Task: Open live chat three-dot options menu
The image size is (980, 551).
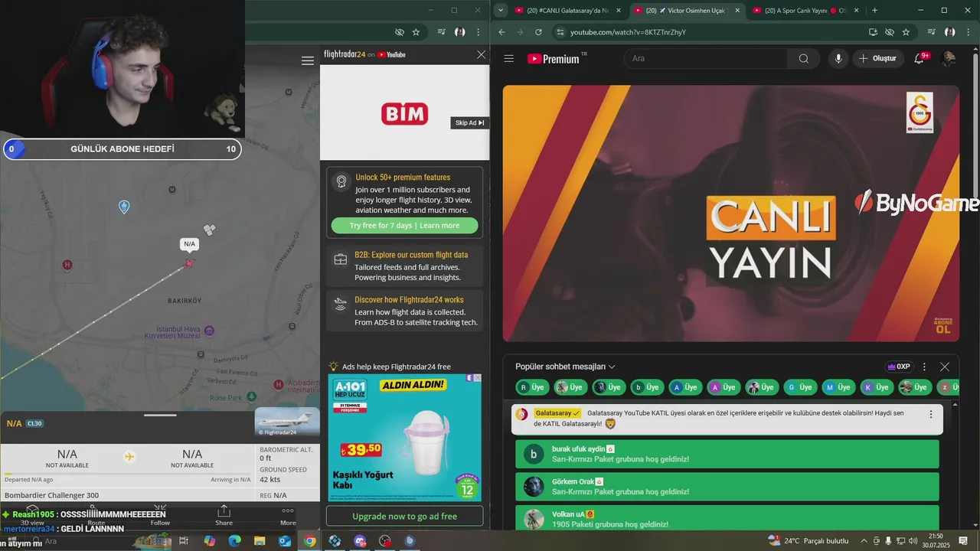Action: (x=924, y=367)
